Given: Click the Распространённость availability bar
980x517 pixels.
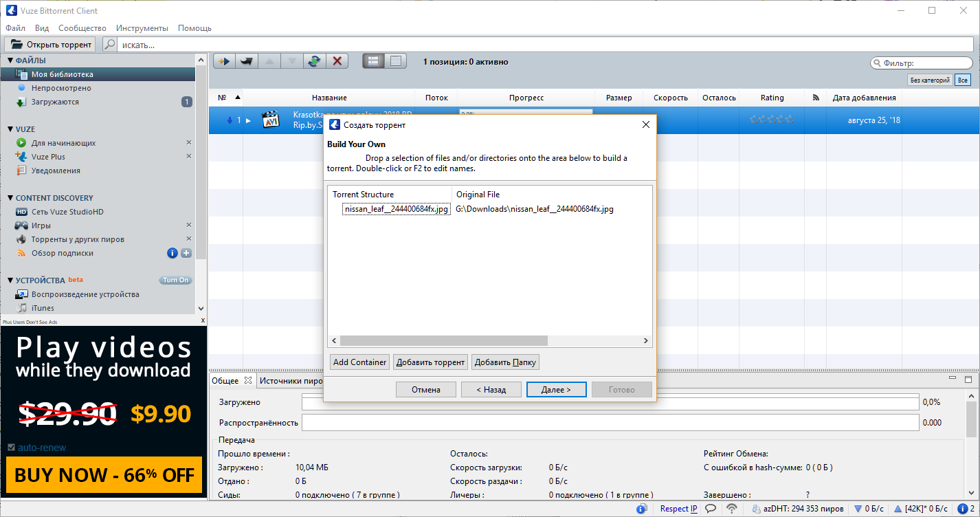Looking at the screenshot, I should coord(610,422).
